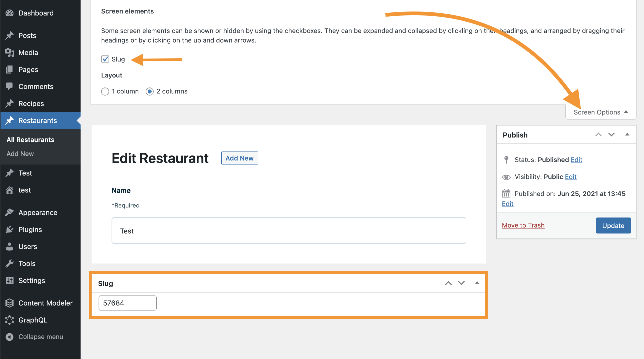
Task: Open Content Modeler stacked layers icon
Action: point(10,303)
